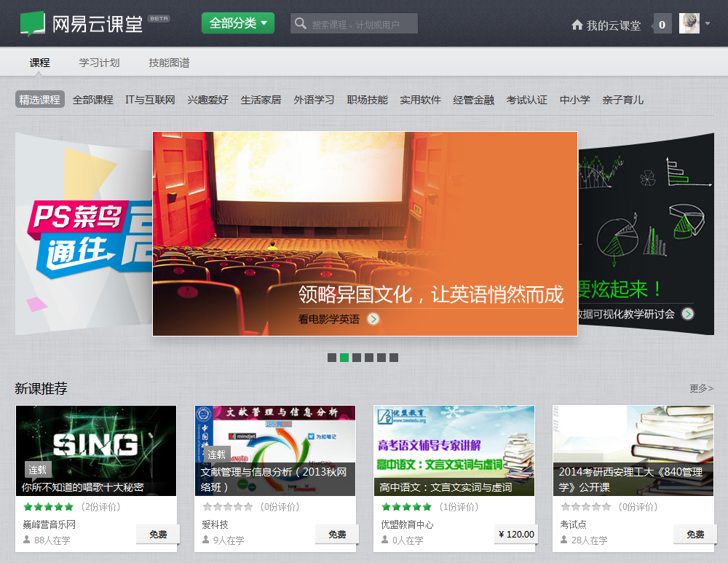Select the 职场技能 category

[x=367, y=100]
